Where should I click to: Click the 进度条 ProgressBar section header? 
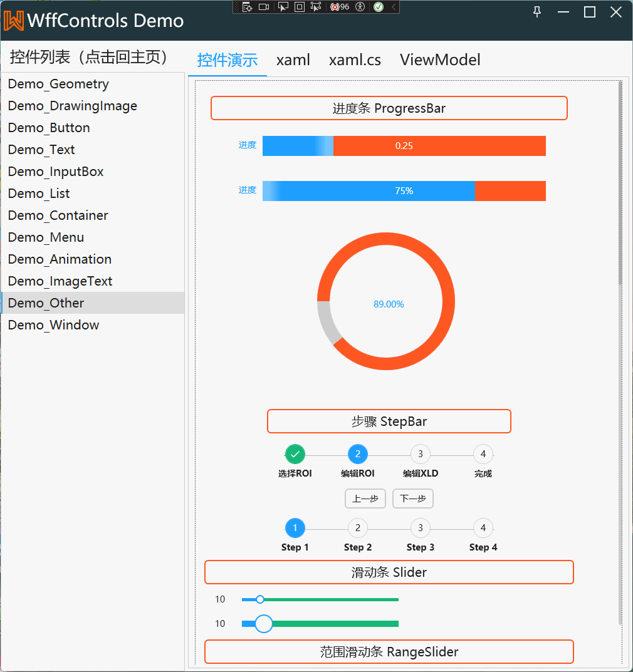pos(389,108)
